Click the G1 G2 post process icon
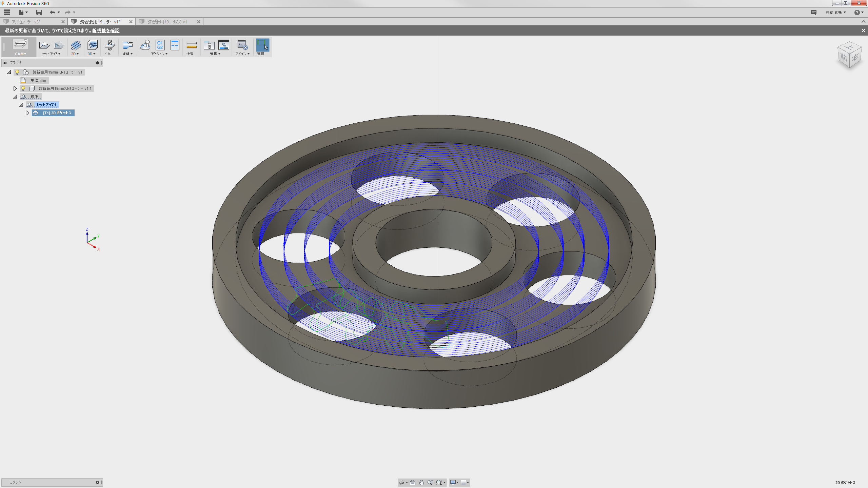This screenshot has height=488, width=868. (x=160, y=45)
